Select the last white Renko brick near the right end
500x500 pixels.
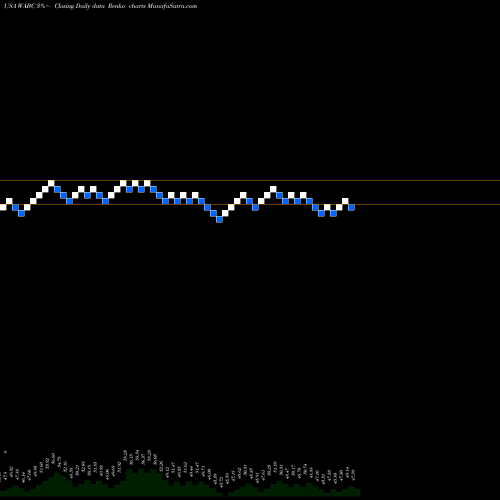[345, 201]
